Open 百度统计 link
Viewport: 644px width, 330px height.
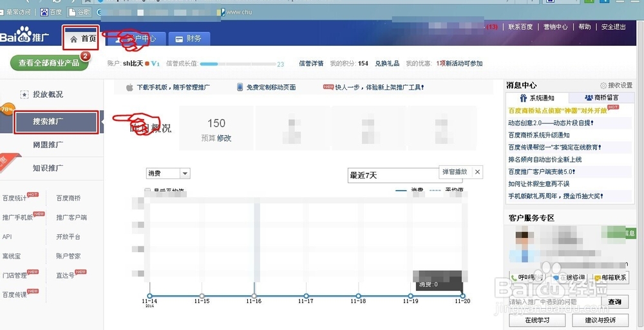pos(14,198)
